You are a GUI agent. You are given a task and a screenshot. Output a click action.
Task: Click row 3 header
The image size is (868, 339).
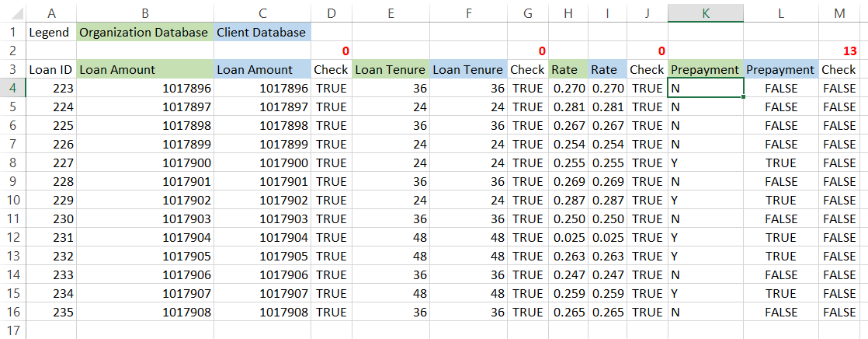point(12,70)
